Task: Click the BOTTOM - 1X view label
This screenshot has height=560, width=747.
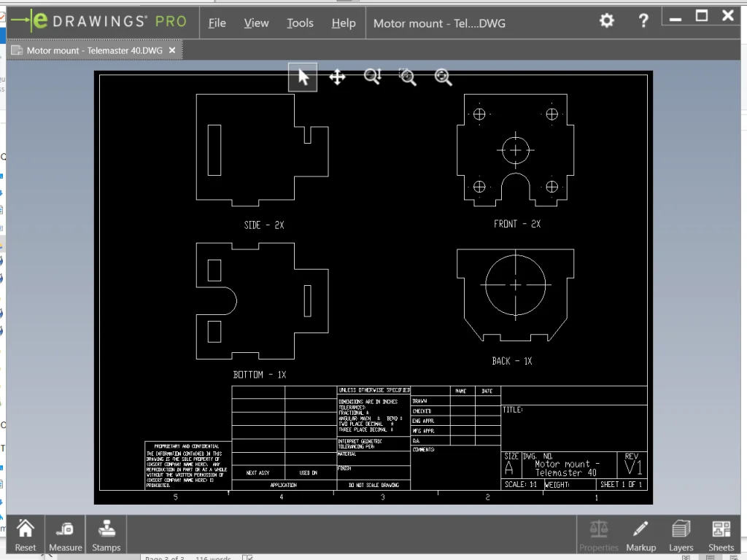Action: click(260, 375)
